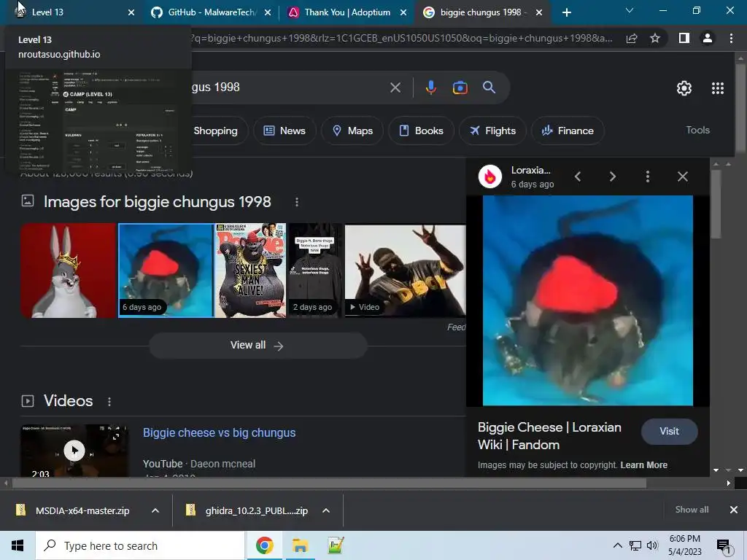Viewport: 747px width, 560px height.
Task: Click the browser address bar URL
Action: (400, 38)
